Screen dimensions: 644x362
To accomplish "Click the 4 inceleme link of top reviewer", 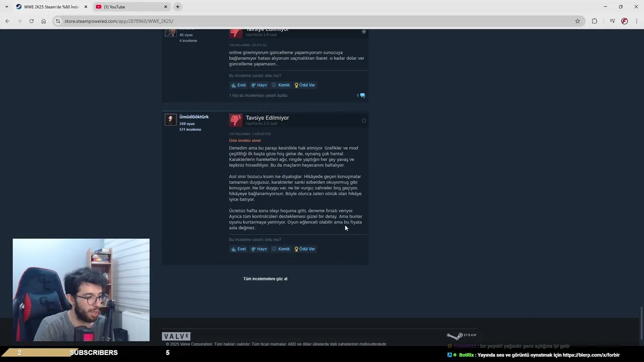I will 188,41.
